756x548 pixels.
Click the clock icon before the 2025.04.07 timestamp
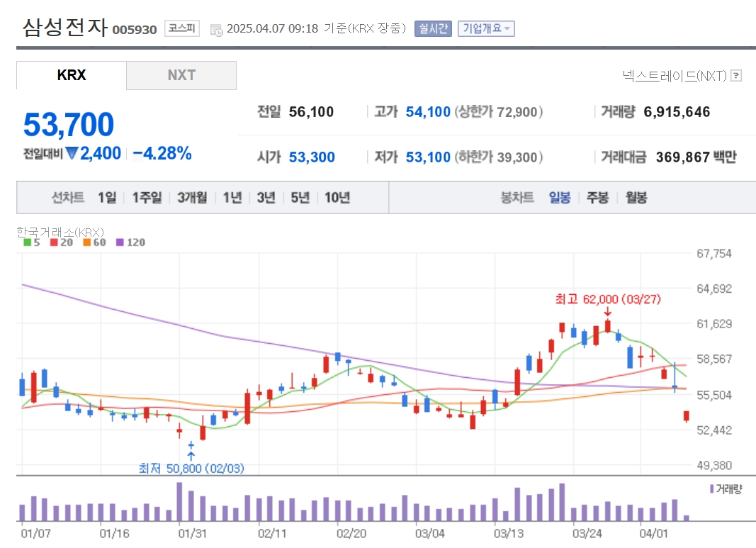click(x=217, y=29)
